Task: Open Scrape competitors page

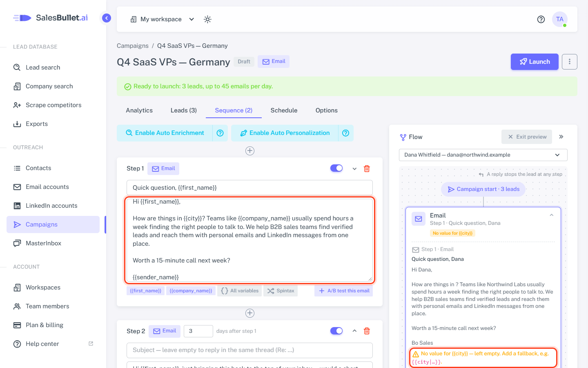Action: pyautogui.click(x=53, y=105)
